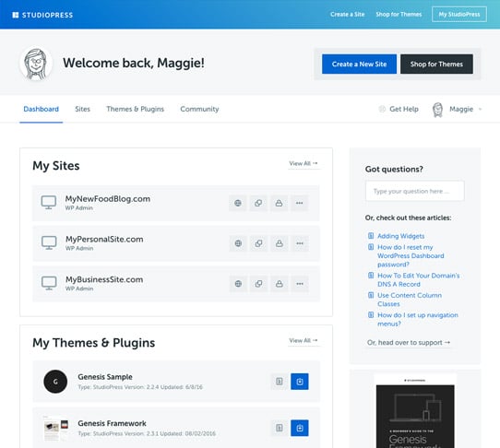Click the Get Help chat icon

pyautogui.click(x=382, y=109)
